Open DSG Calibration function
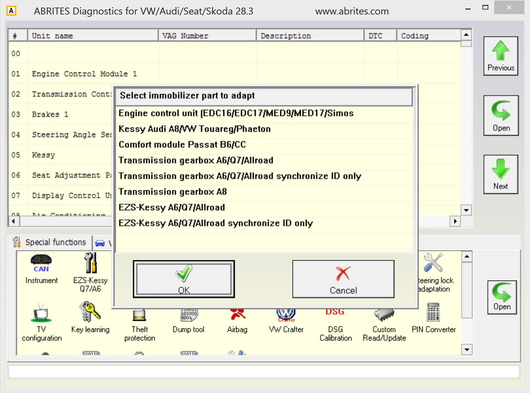The width and height of the screenshot is (532, 393). [x=335, y=325]
